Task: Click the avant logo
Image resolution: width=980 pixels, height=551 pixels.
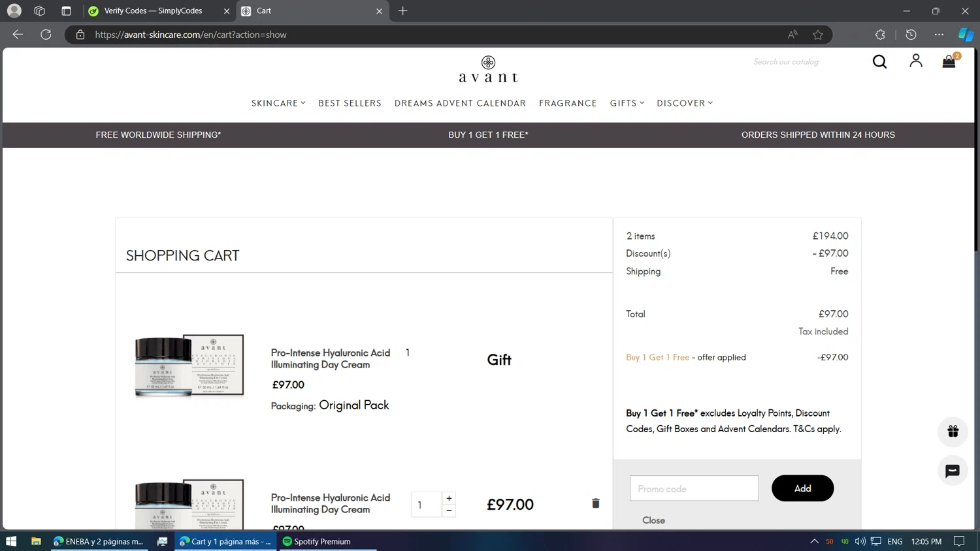Action: [x=488, y=69]
